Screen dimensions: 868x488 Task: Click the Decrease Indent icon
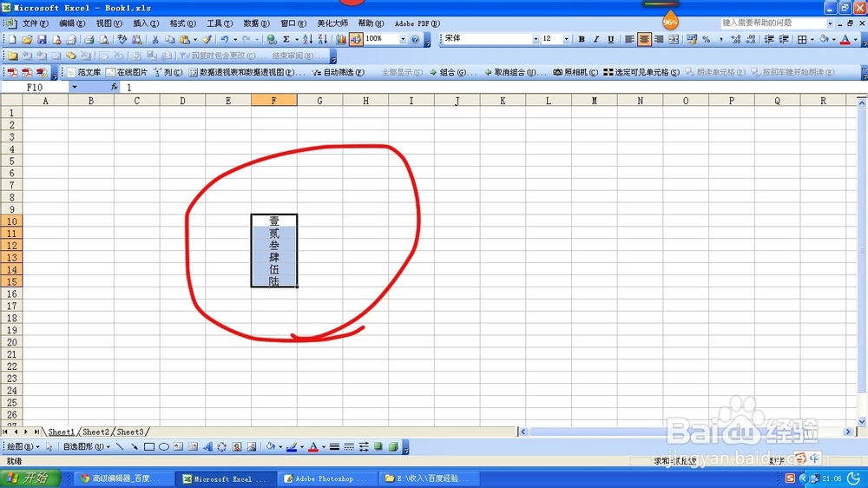[769, 39]
